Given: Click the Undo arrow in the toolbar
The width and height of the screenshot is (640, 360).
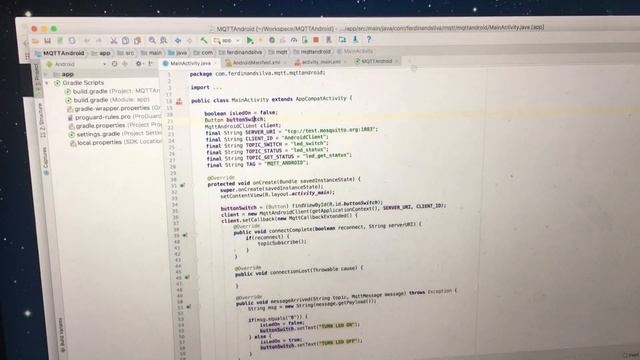Looking at the screenshot, I should click(x=87, y=40).
